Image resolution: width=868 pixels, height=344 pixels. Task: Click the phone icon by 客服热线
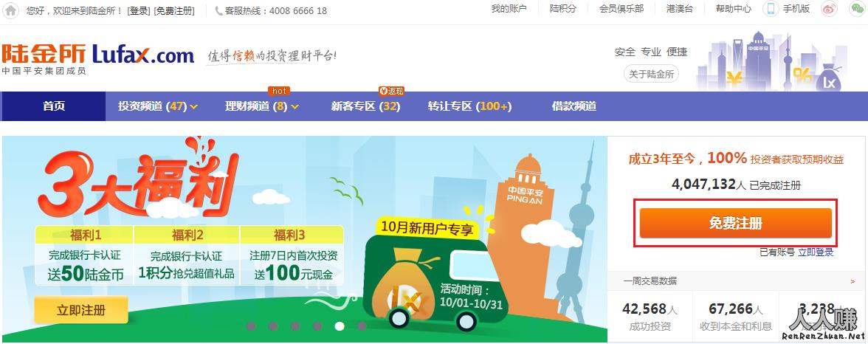[218, 10]
